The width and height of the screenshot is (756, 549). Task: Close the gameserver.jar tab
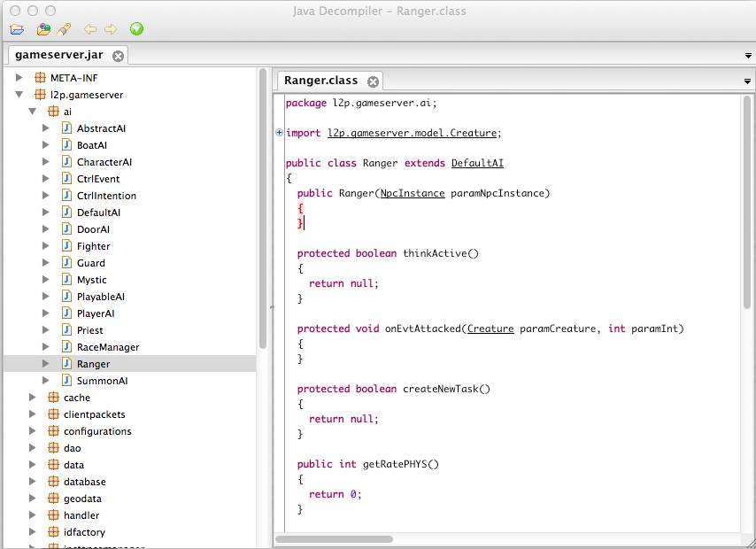click(118, 56)
